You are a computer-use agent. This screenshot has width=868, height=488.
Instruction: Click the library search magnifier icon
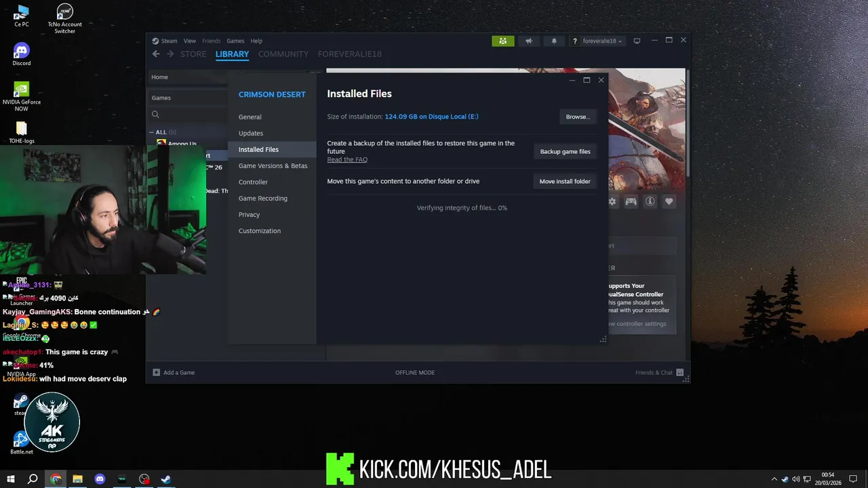click(x=155, y=115)
